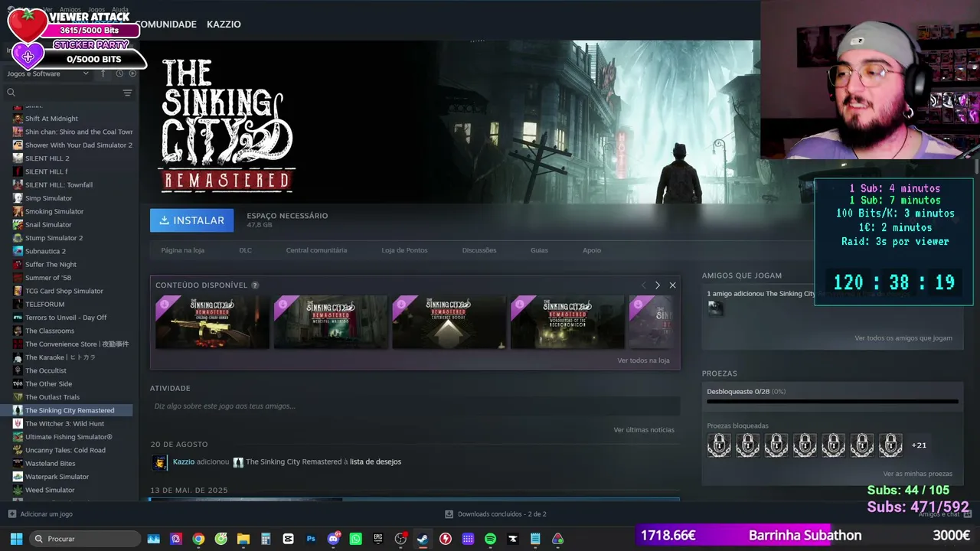Open File Explorer from the taskbar

[x=243, y=539]
